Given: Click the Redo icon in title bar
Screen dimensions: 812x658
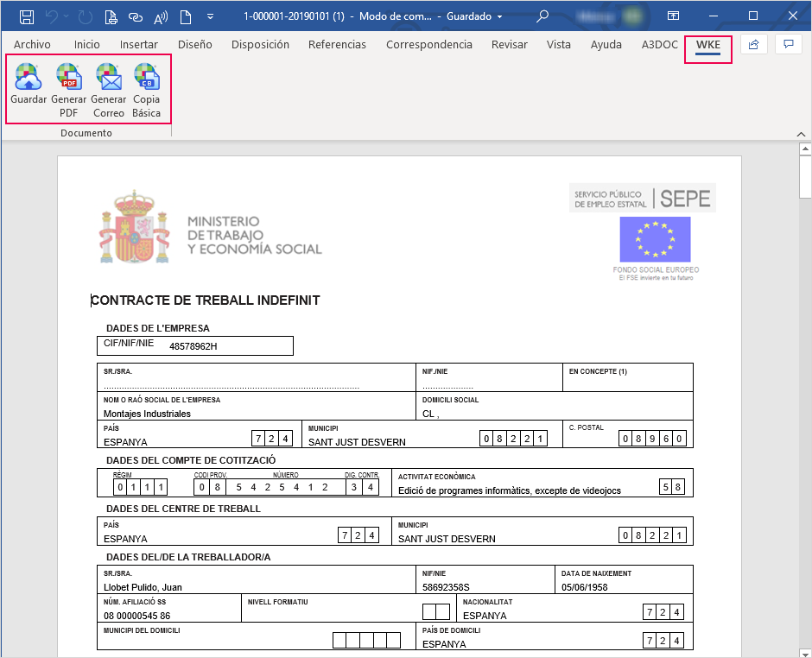Looking at the screenshot, I should (85, 16).
